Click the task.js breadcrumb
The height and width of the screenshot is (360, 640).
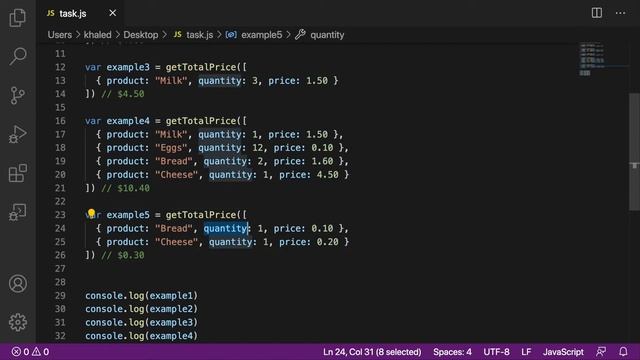click(194, 35)
